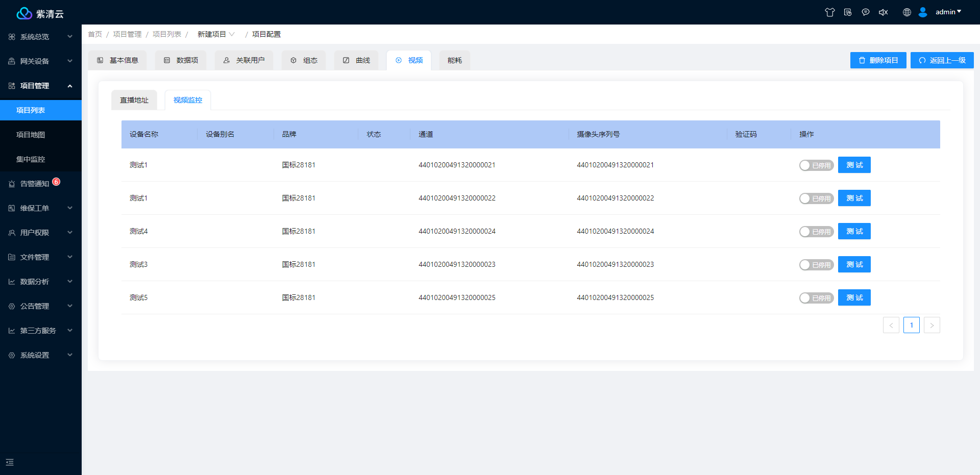Toggle 已停用 switch for 测试3 row
Viewport: 980px width, 475px height.
point(816,265)
